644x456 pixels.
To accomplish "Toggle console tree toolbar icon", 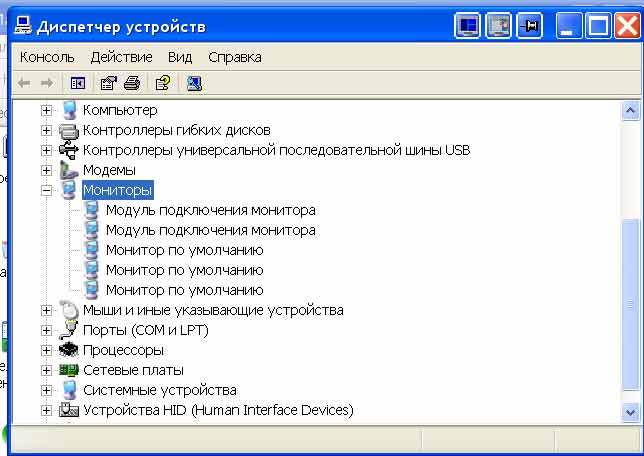I will click(78, 83).
